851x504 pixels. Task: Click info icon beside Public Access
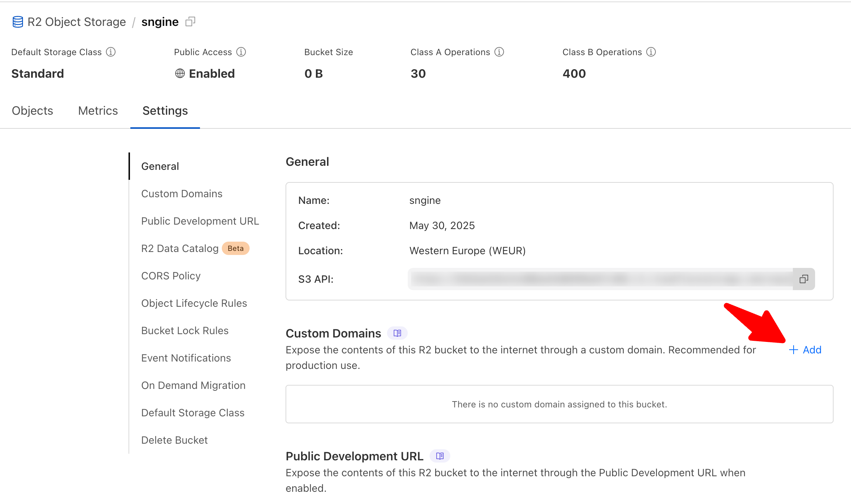coord(241,52)
